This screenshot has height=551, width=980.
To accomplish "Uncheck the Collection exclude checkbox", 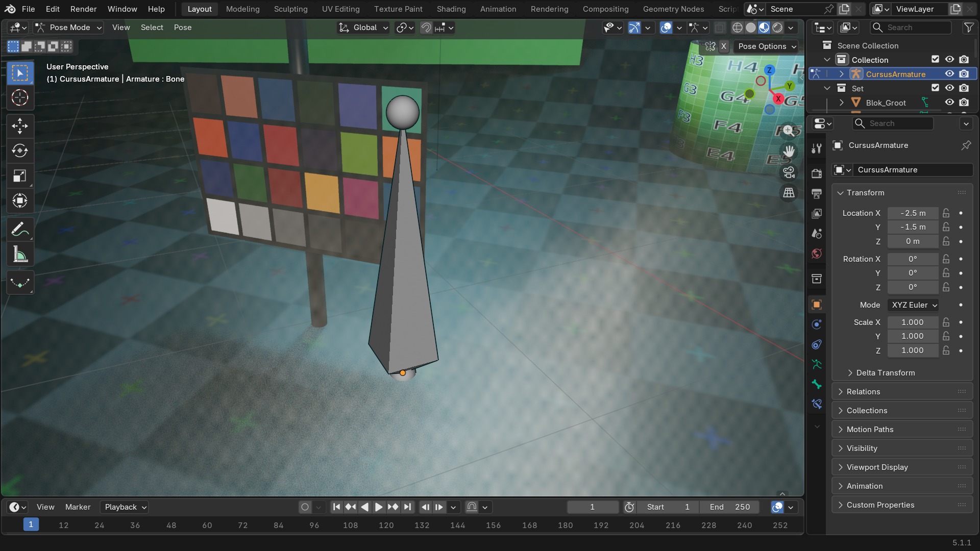I will tap(935, 60).
